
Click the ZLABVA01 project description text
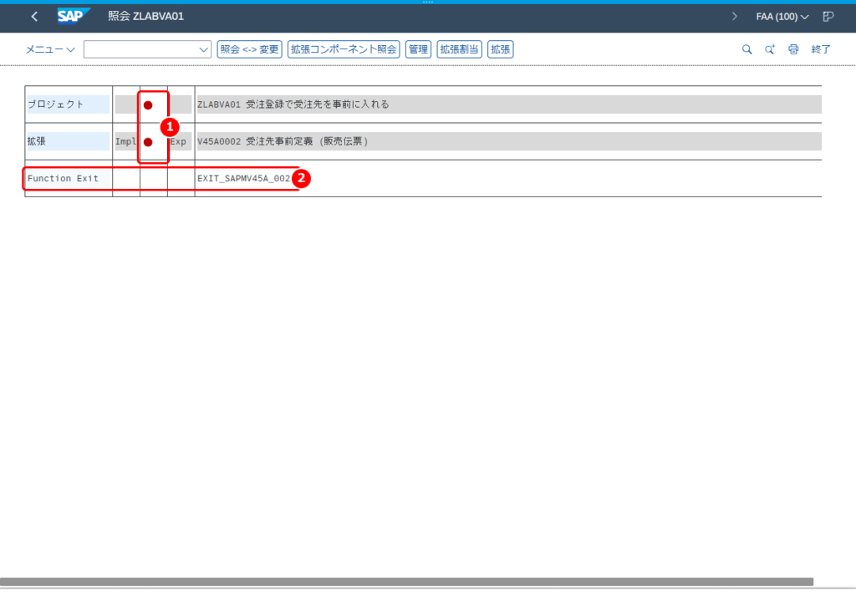coord(293,104)
